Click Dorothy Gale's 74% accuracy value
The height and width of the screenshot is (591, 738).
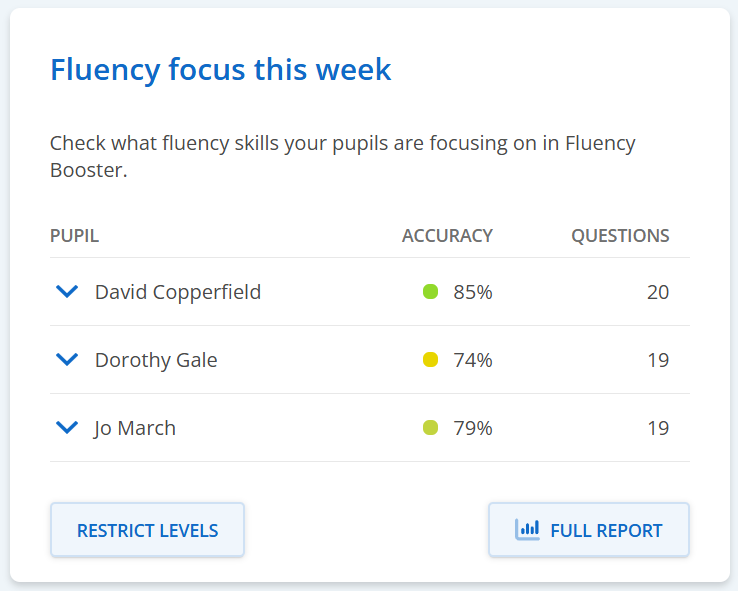pos(473,360)
